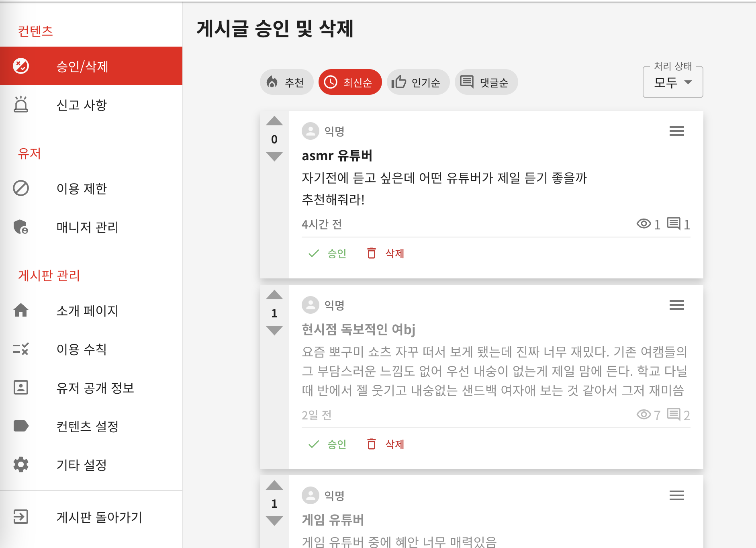This screenshot has height=548, width=756.
Task: Click the shield icon beside 매니저 관리
Action: [21, 227]
